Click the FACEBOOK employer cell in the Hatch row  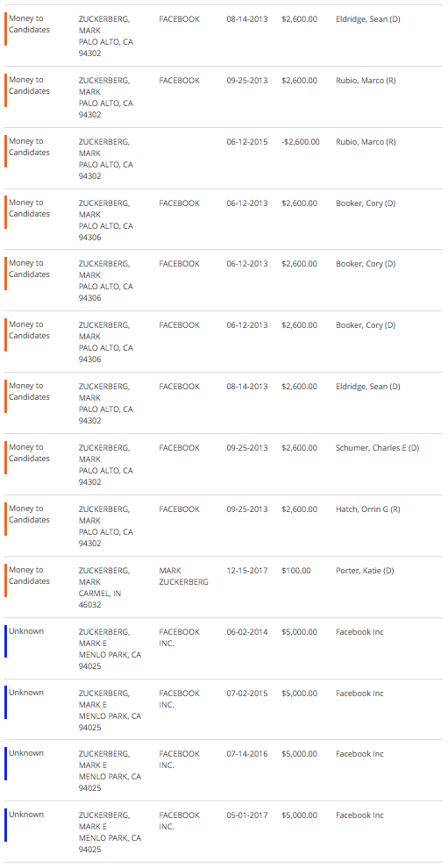click(179, 509)
